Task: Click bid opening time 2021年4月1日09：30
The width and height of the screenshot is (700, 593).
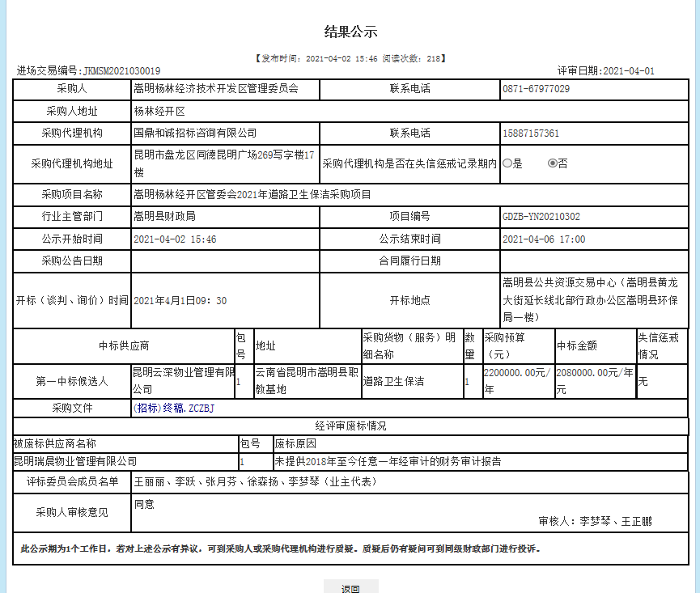Action: 180,301
